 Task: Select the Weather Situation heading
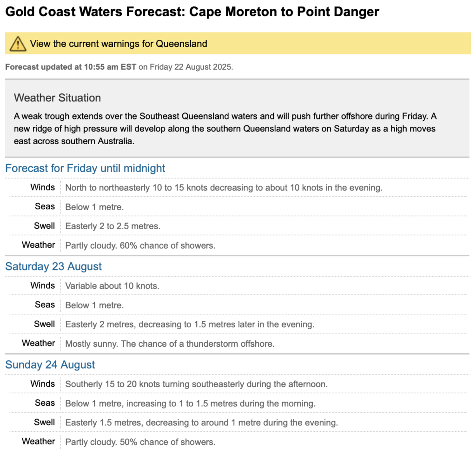[x=57, y=98]
